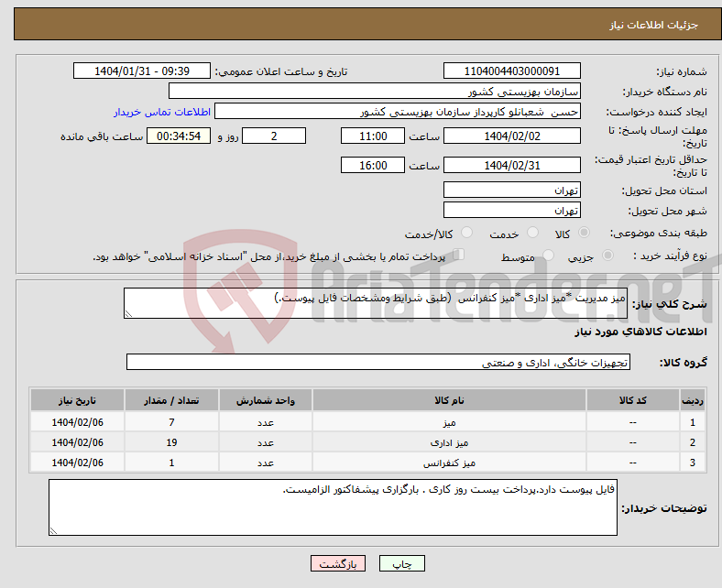Click the date 1404/02/06 in میز کنفرانس row

(77, 463)
